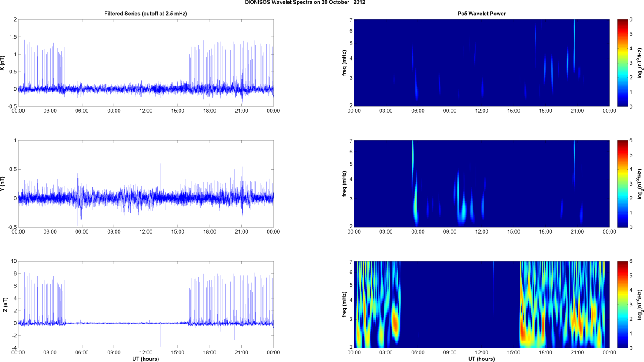Click the '1' tick topping the Y (nT) axis
This screenshot has height=362, width=644.
click(15, 140)
